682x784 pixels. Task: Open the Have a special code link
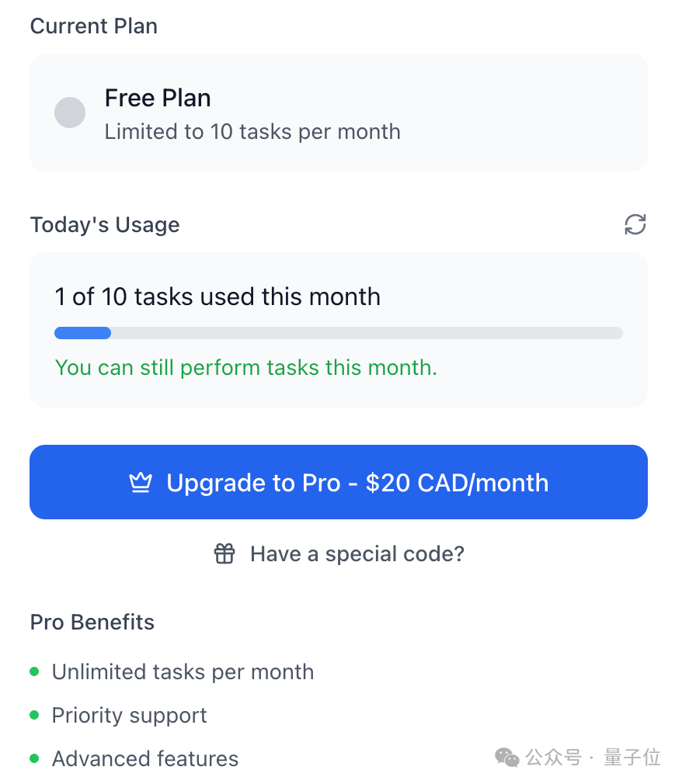pyautogui.click(x=357, y=554)
